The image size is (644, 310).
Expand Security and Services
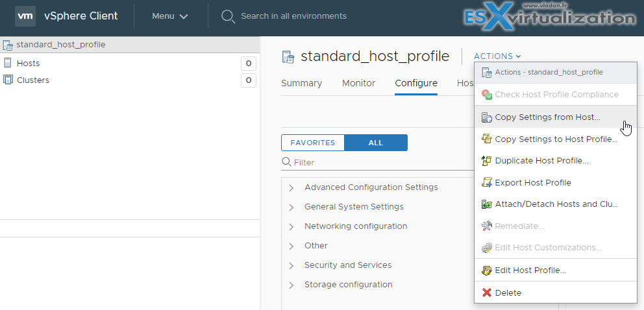[291, 266]
